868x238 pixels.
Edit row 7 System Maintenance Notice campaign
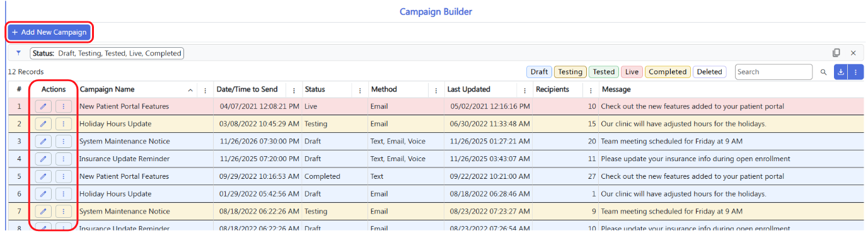coord(43,212)
